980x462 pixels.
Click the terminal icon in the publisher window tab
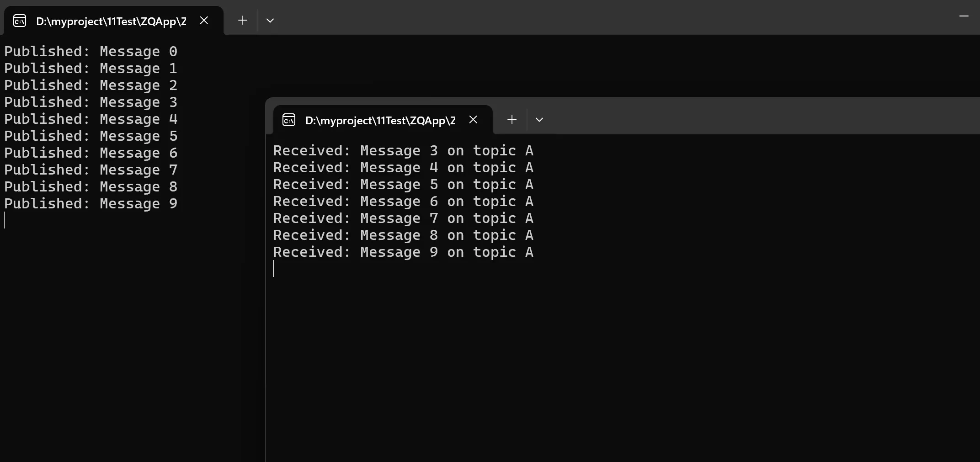click(20, 21)
